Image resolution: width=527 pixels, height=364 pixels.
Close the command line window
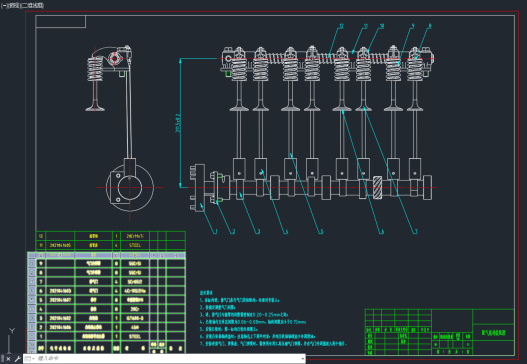point(9,359)
